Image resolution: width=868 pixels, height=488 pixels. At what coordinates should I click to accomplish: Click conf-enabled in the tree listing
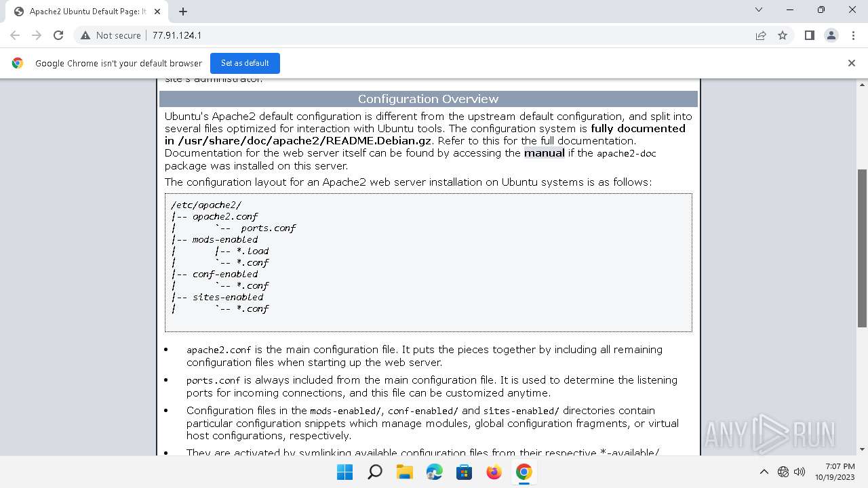coord(225,274)
